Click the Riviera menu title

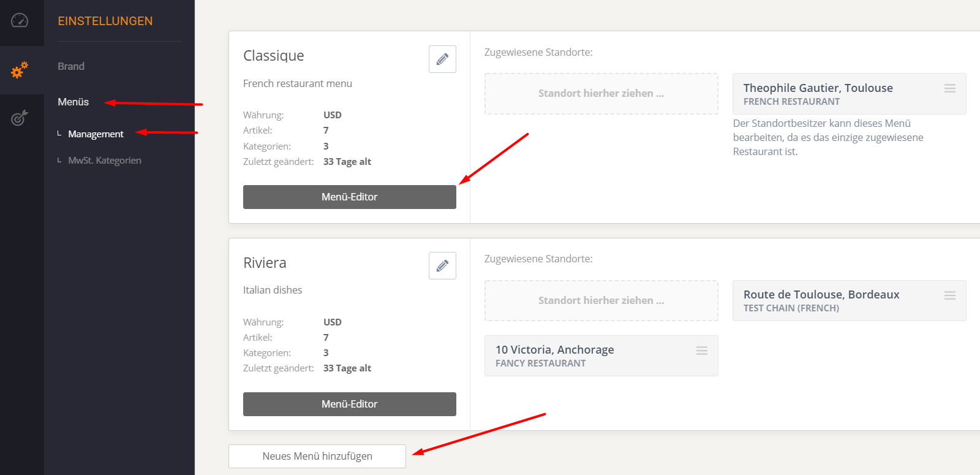[265, 263]
